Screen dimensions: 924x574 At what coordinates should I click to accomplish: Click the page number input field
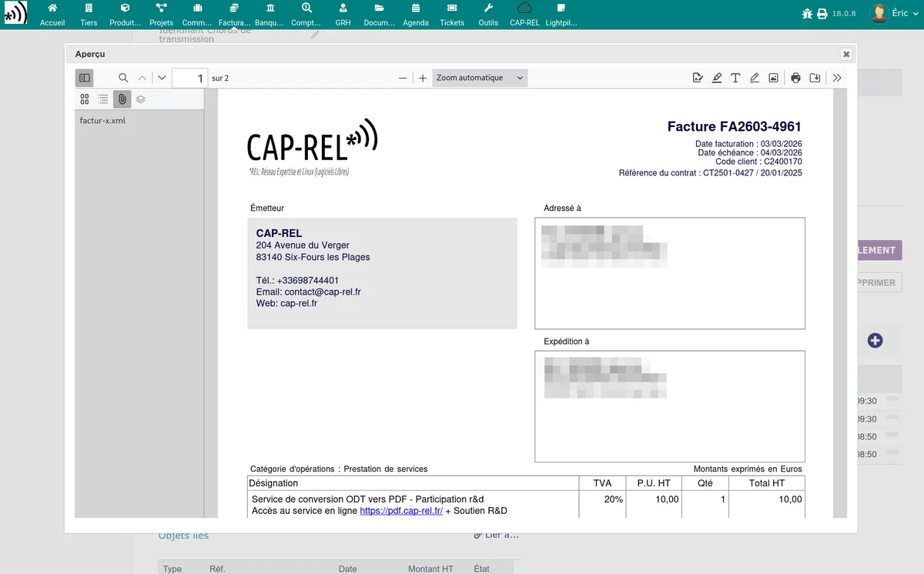point(190,78)
